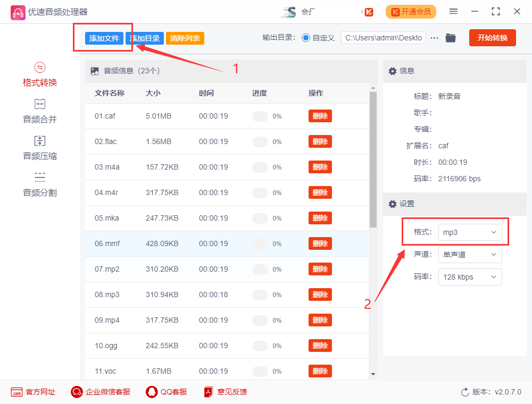The height and width of the screenshot is (404, 532).
Task: Click the 开始转换 button
Action: click(492, 38)
